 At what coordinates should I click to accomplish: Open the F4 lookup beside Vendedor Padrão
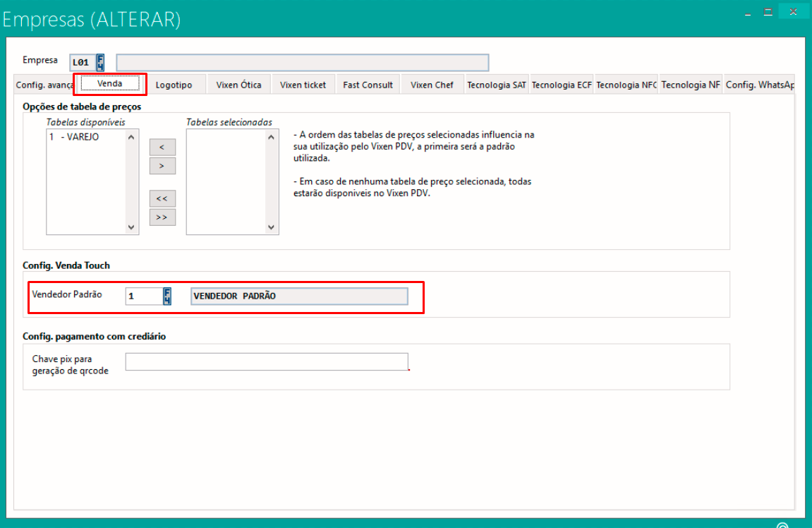click(x=167, y=296)
